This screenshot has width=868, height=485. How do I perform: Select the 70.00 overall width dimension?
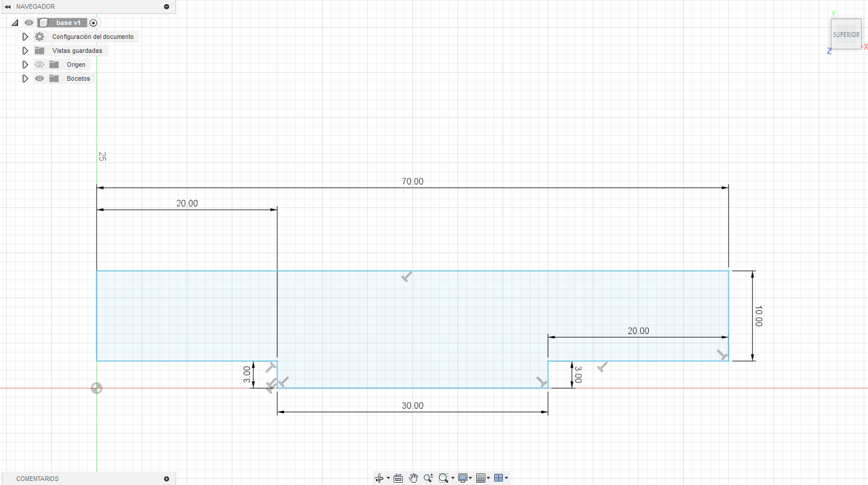pos(413,181)
